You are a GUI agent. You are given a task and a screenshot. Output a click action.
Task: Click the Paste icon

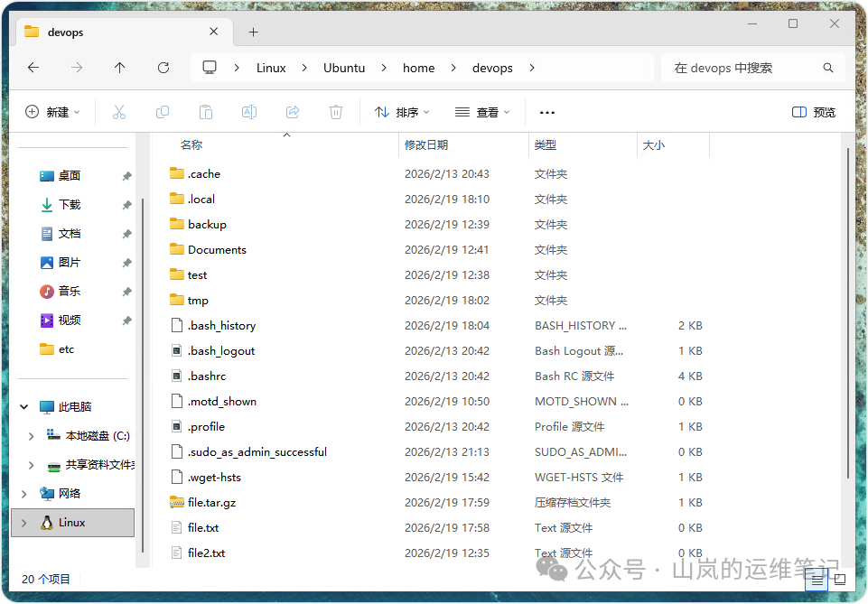pyautogui.click(x=205, y=112)
